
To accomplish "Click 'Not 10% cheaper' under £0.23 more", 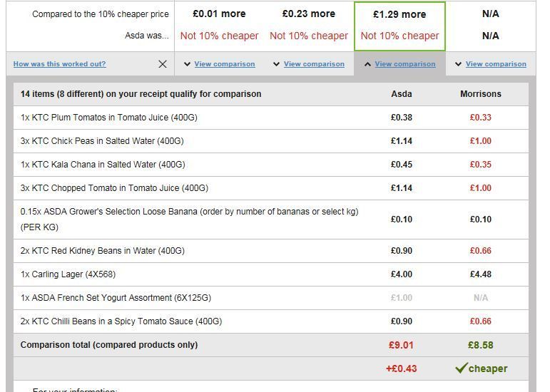I will click(x=309, y=36).
